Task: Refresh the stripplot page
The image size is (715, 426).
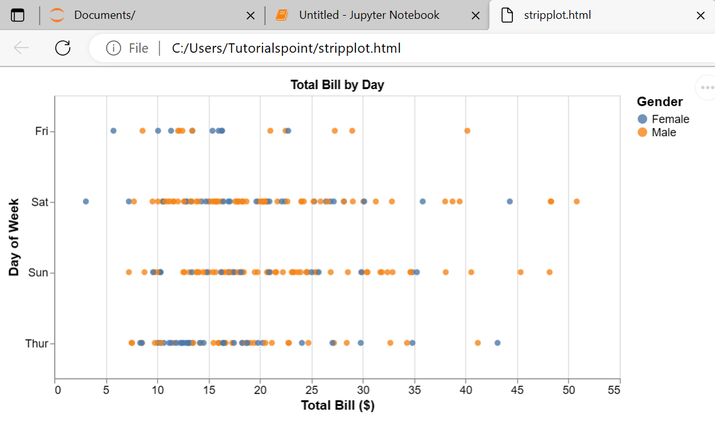Action: tap(62, 48)
